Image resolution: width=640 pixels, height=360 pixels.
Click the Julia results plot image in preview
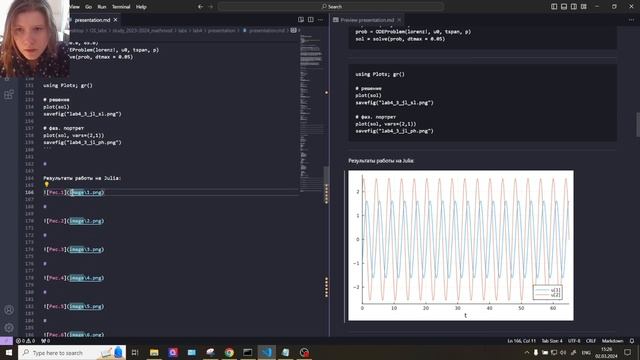coord(461,245)
